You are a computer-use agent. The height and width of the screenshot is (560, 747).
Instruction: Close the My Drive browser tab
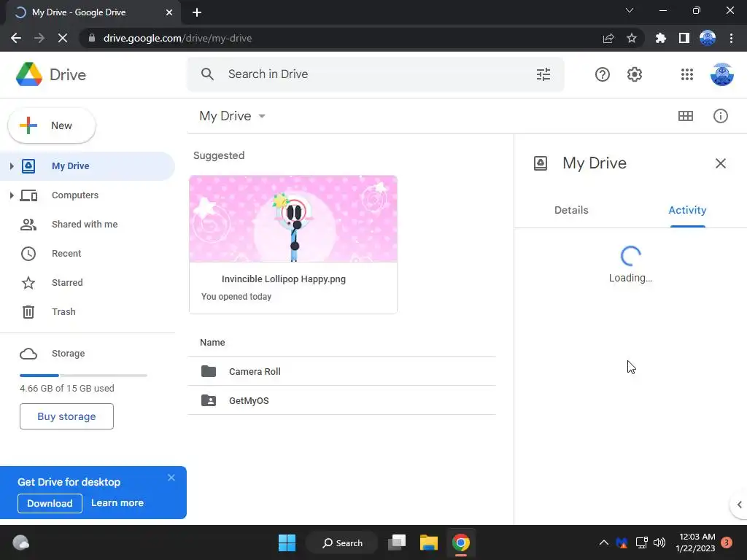click(x=169, y=12)
